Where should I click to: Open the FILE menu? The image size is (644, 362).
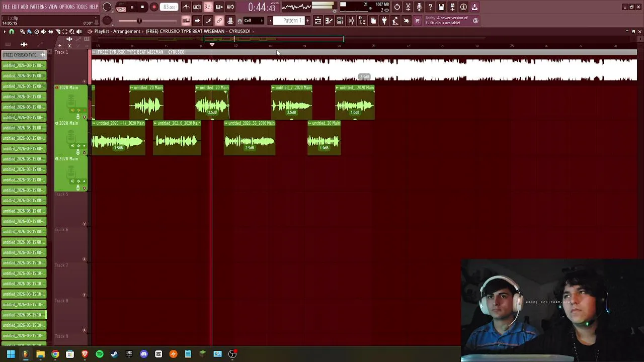pos(7,7)
